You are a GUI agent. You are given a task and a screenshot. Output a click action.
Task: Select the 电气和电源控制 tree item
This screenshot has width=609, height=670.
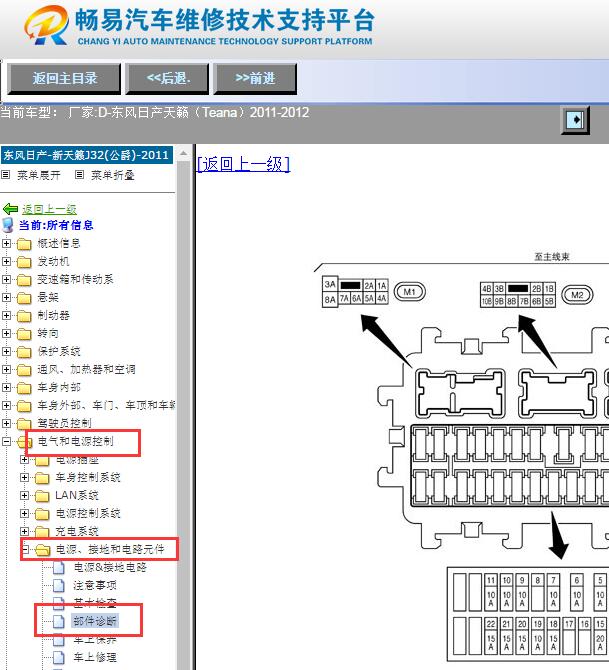tap(75, 441)
